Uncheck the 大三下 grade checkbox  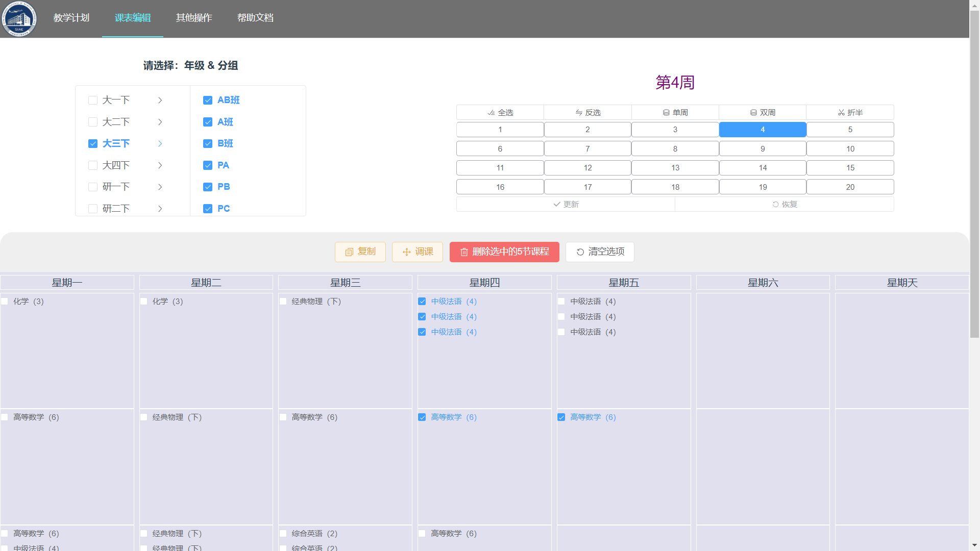tap(93, 144)
